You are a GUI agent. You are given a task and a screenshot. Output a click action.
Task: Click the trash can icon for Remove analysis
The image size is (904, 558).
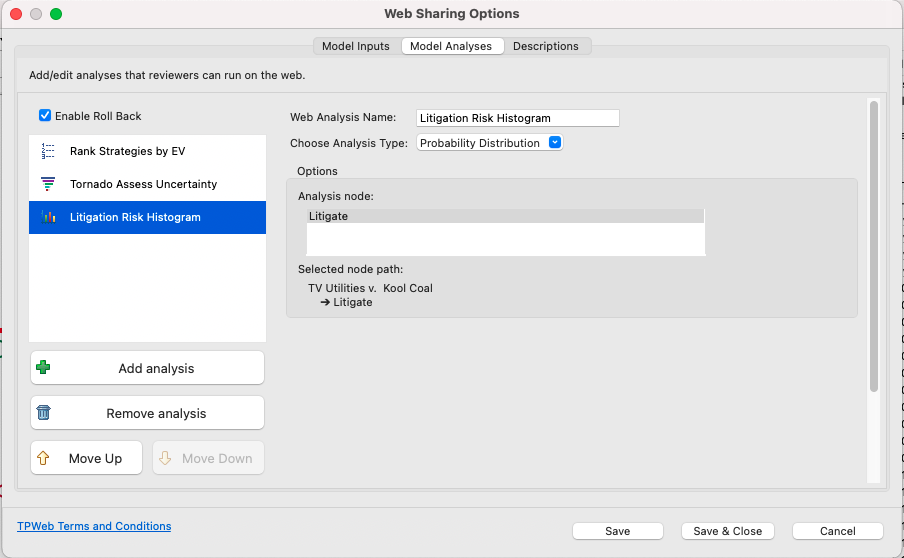coord(43,413)
